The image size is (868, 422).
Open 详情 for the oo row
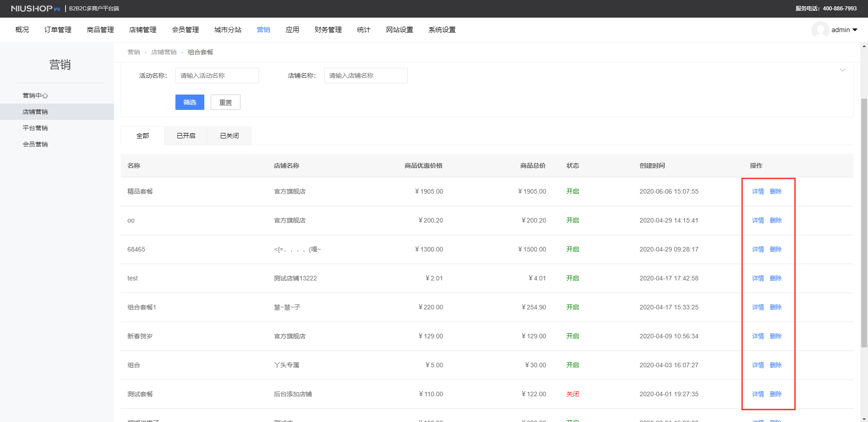tap(758, 221)
